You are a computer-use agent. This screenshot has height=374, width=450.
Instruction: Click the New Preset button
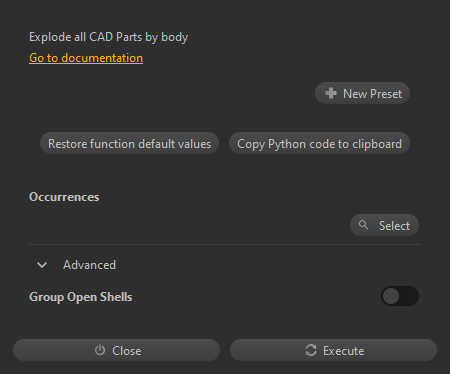tap(362, 93)
